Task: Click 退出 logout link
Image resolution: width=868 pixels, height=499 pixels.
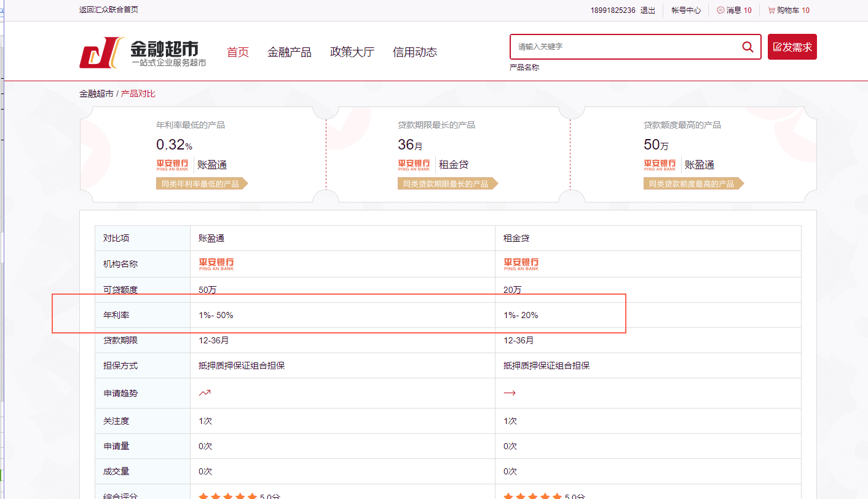Action: (x=648, y=10)
